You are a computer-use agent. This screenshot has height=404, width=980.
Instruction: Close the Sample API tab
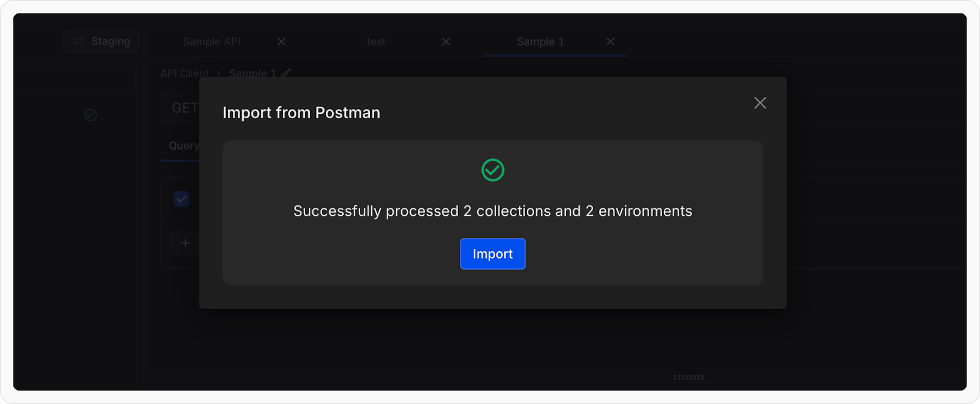coord(281,42)
